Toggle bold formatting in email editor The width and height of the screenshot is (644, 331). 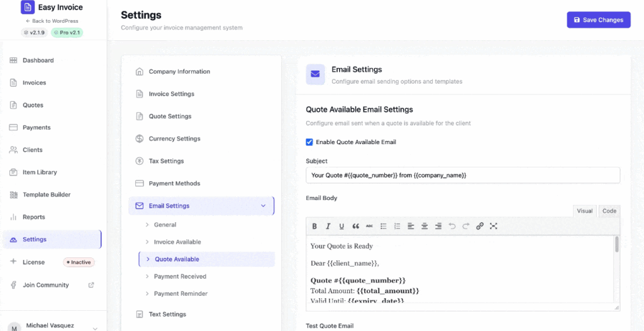tap(314, 226)
